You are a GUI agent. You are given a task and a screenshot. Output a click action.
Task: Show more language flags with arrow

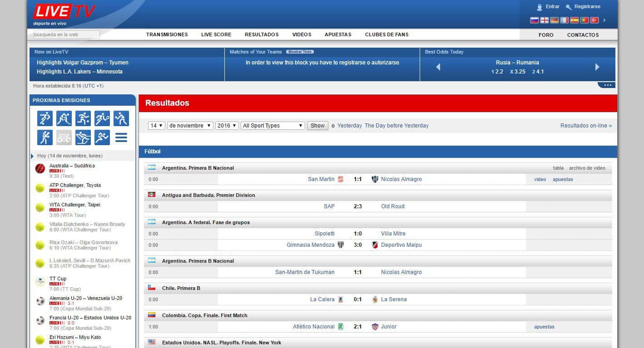tap(604, 20)
